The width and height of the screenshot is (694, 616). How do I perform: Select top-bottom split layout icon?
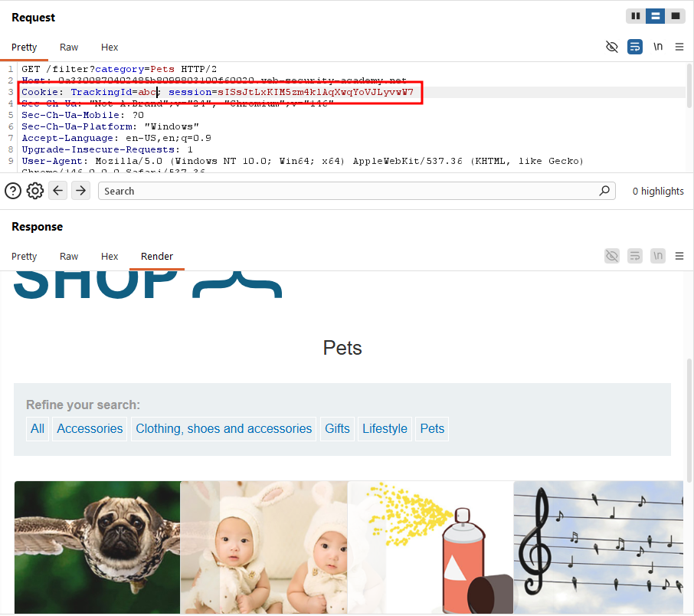[x=656, y=16]
